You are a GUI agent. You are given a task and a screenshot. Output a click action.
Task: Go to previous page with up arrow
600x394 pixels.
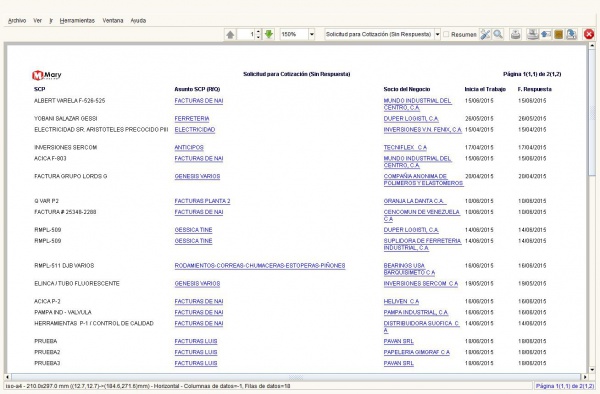[230, 34]
